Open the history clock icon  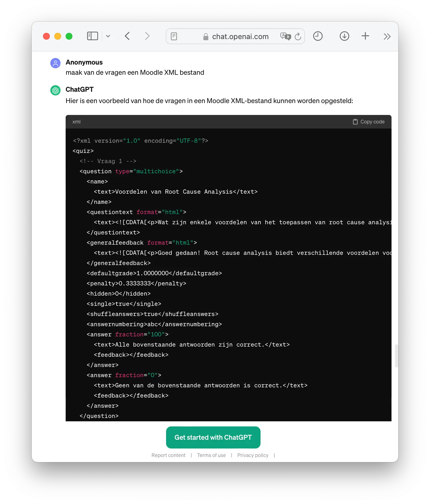click(x=318, y=36)
